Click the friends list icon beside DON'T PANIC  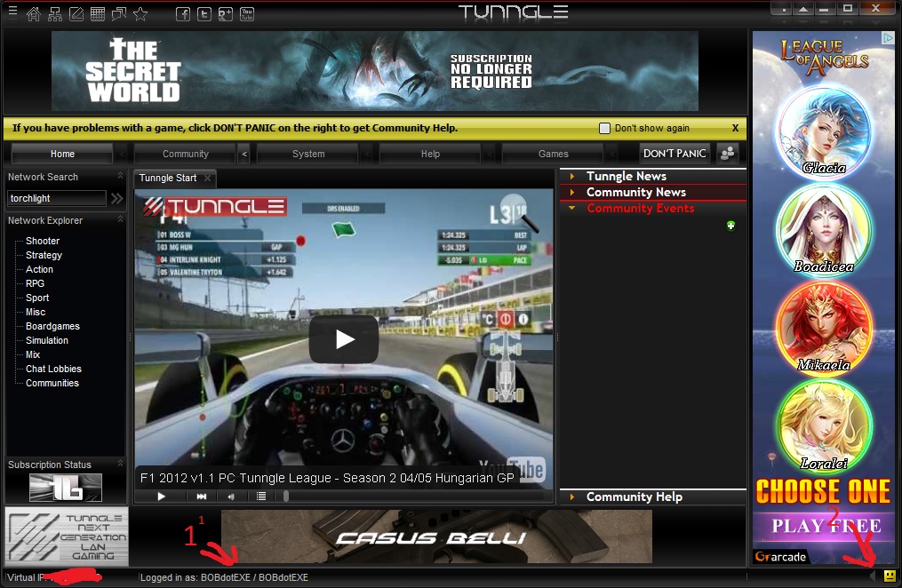[x=728, y=154]
